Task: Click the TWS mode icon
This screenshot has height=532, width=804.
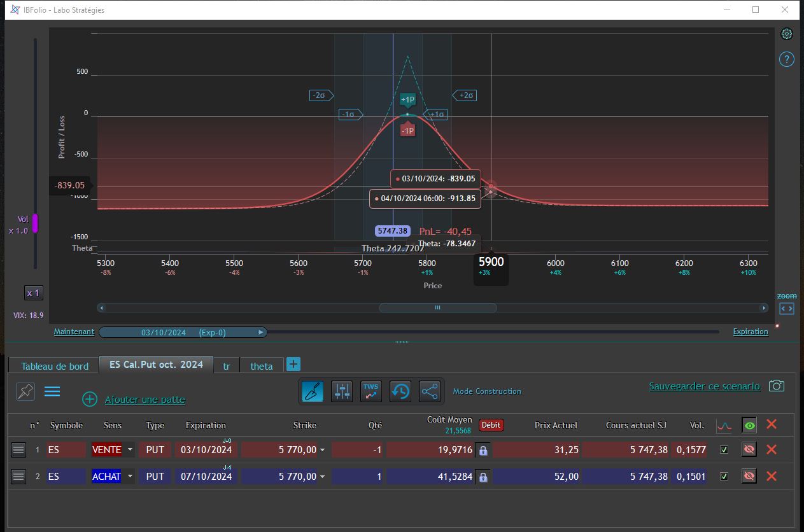Action: [370, 391]
